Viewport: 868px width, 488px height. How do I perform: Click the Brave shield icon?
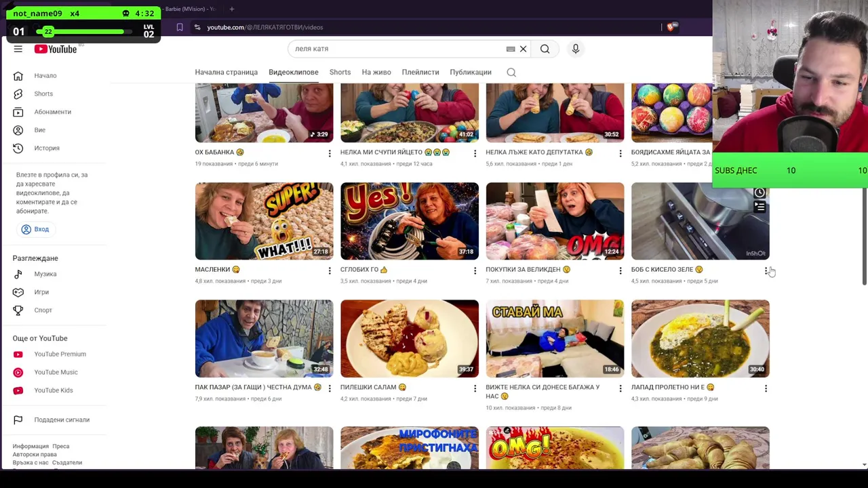click(671, 27)
